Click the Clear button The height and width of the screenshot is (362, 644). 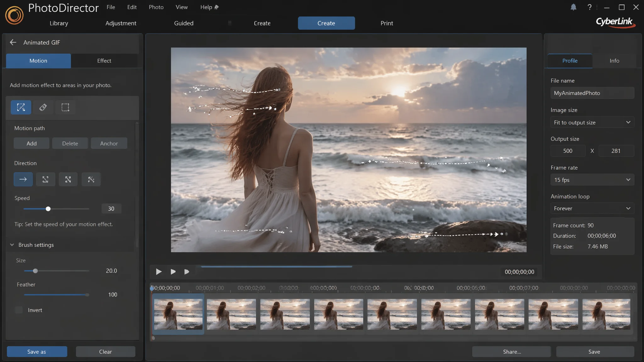click(x=105, y=352)
